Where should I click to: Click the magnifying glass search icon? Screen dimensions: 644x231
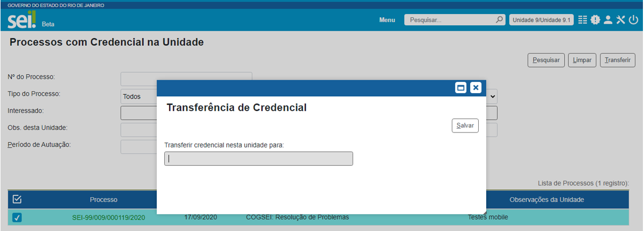tap(499, 20)
